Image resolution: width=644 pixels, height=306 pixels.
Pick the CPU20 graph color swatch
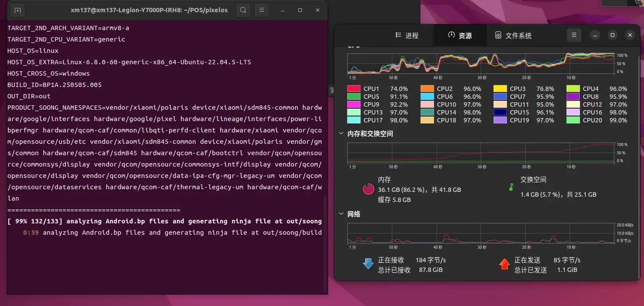point(573,120)
